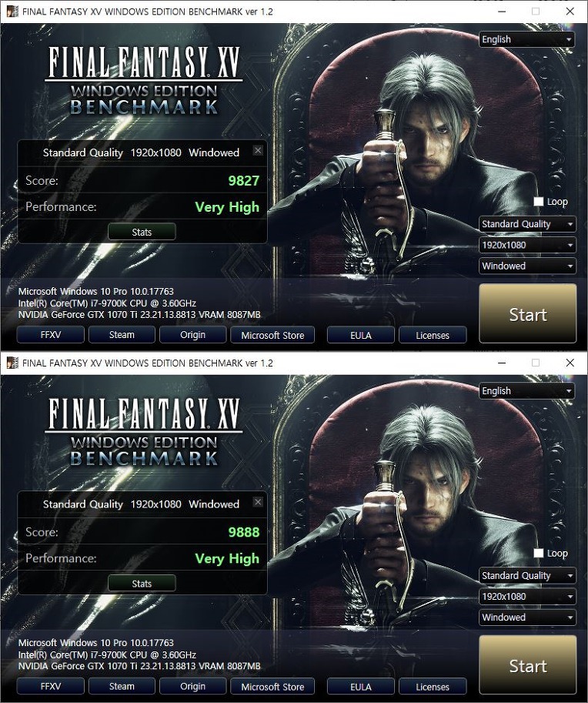Start the benchmark in the top window
Viewport: 588px width, 703px height.
pos(528,314)
